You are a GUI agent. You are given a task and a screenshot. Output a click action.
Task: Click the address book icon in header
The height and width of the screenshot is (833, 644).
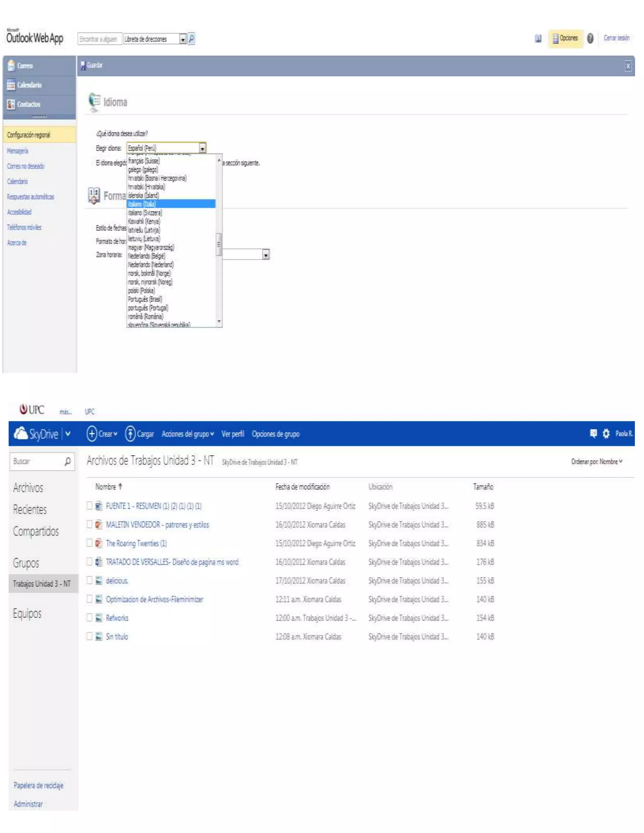tap(538, 39)
